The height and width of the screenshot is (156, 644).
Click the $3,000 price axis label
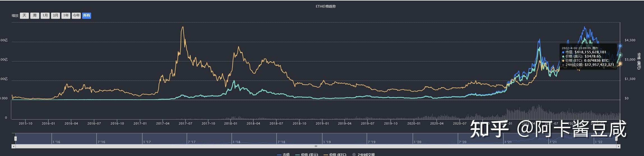[x=630, y=60]
